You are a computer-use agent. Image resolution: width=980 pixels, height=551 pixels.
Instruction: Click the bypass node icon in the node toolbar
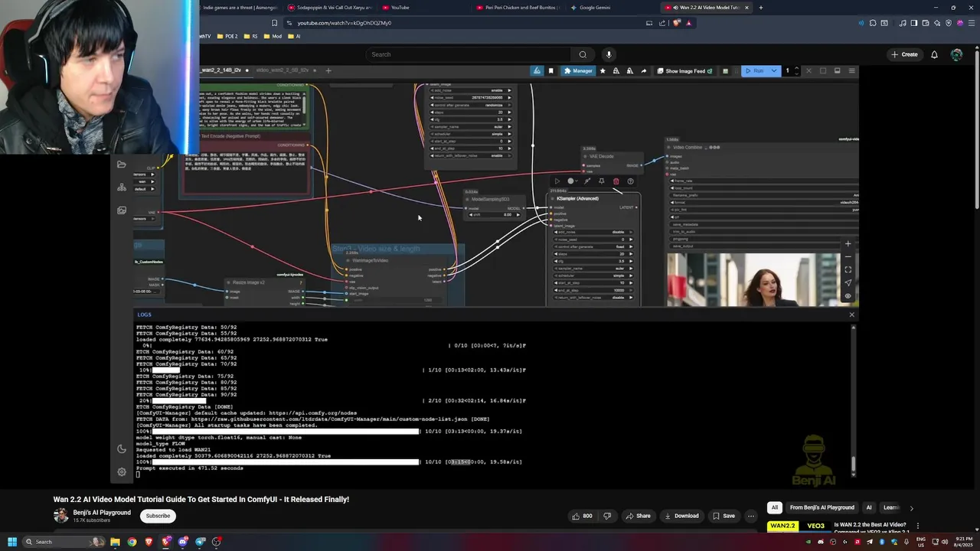click(x=587, y=181)
